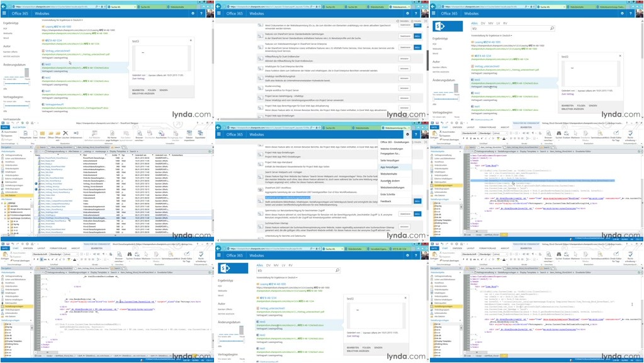Choose Websiteinhalte in center settings menu
This screenshot has height=363, width=644.
click(388, 174)
